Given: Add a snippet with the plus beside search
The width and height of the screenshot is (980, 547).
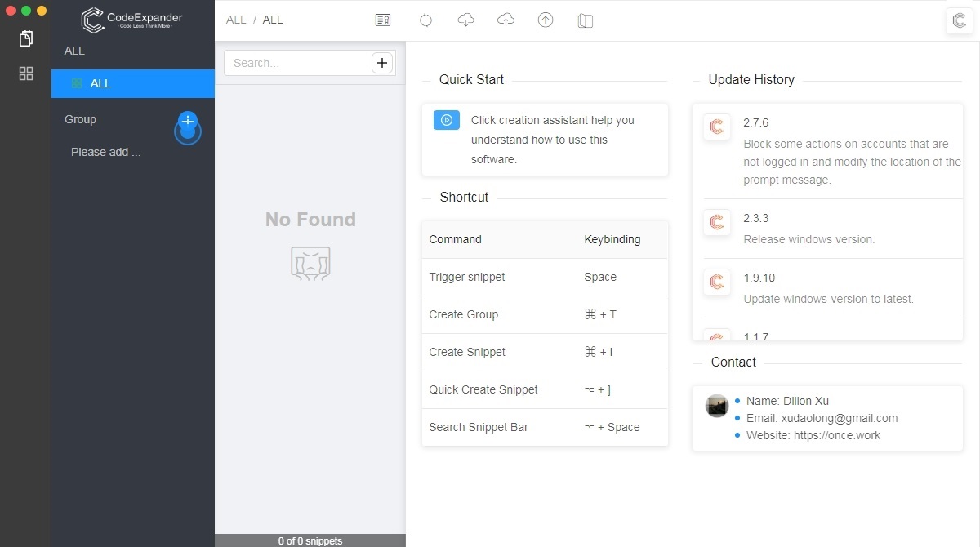Looking at the screenshot, I should 381,63.
